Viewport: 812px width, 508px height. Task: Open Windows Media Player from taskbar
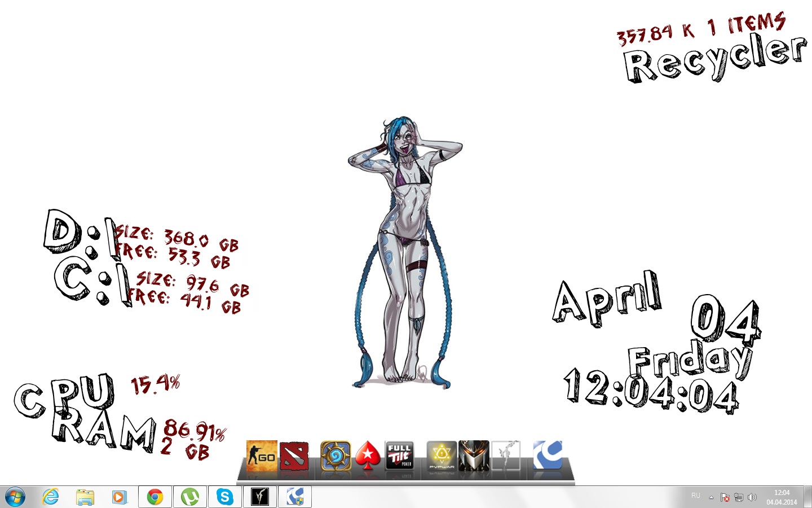(x=119, y=497)
